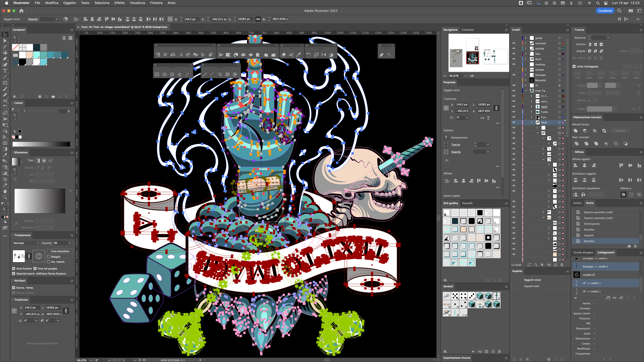Select the peach color swatch in Campioni
Viewport: 644px width, 362px height.
click(30, 55)
